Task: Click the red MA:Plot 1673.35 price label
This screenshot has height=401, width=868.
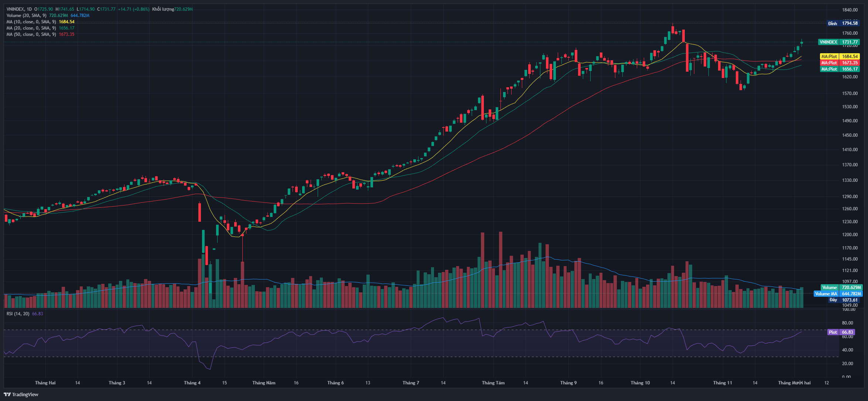Action: coord(839,63)
